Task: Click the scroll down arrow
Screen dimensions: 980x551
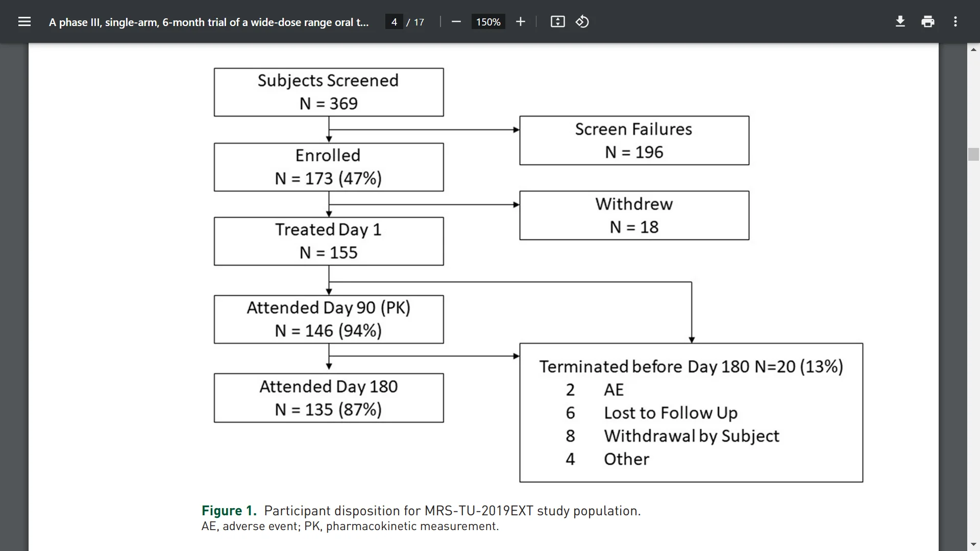Action: tap(973, 544)
